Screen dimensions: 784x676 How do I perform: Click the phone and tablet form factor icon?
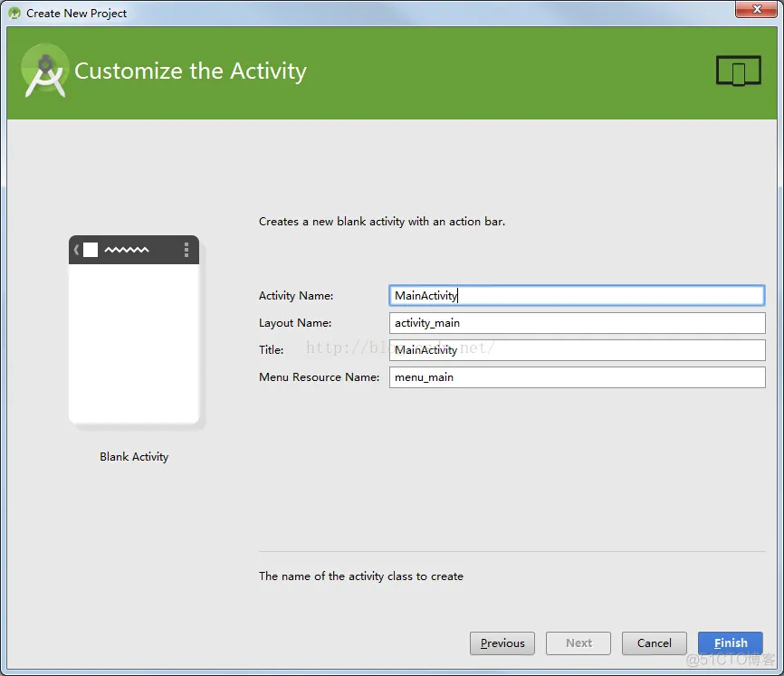(739, 71)
